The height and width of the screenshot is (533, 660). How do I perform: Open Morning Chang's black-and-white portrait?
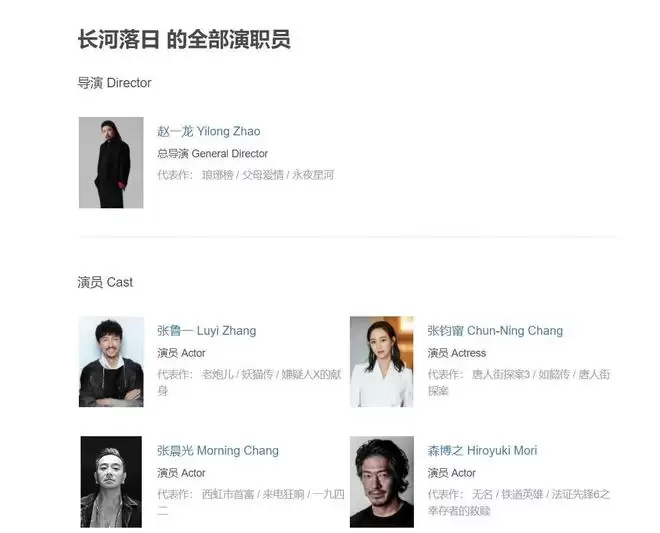(x=111, y=482)
